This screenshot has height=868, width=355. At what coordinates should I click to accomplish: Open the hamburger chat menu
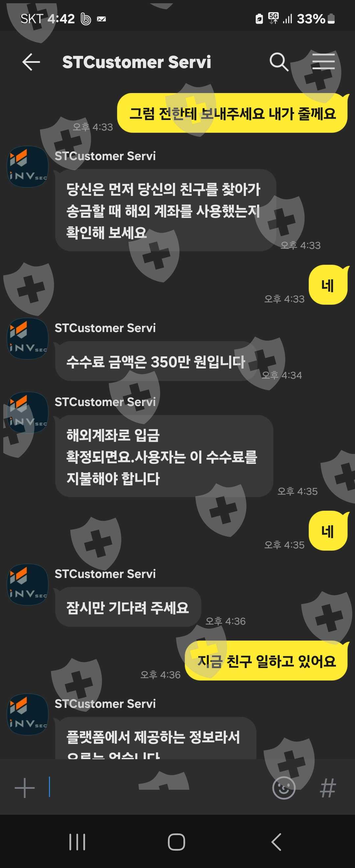pos(323,61)
